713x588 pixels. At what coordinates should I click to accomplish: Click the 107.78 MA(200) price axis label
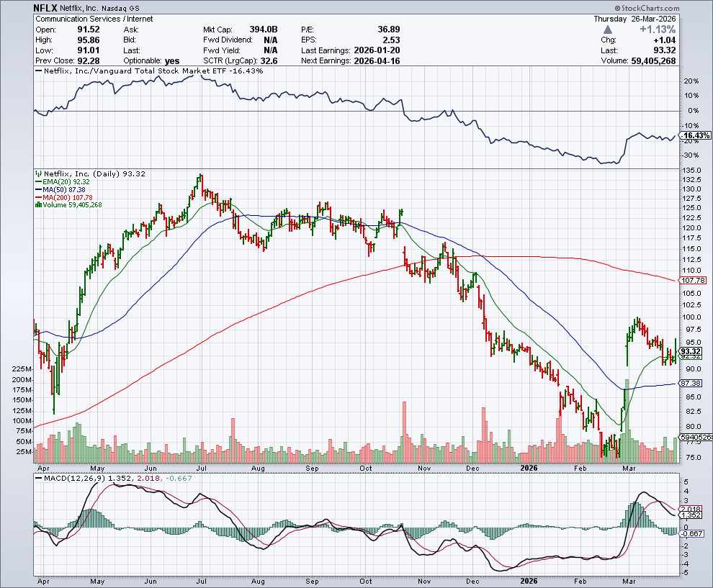click(693, 281)
